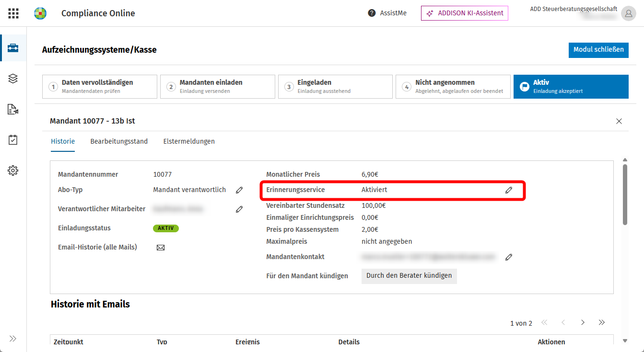The height and width of the screenshot is (352, 644).
Task: Edit Erinnerungsservice with pencil icon
Action: (509, 190)
